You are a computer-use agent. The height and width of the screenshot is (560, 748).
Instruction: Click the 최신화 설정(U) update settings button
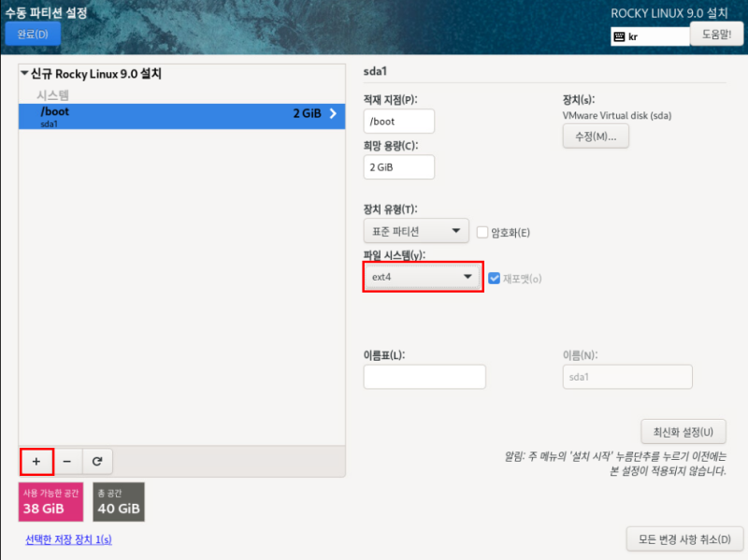pyautogui.click(x=683, y=432)
